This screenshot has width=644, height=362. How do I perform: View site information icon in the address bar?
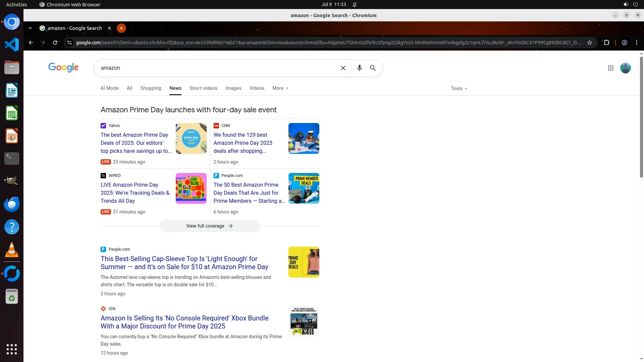[69, 43]
